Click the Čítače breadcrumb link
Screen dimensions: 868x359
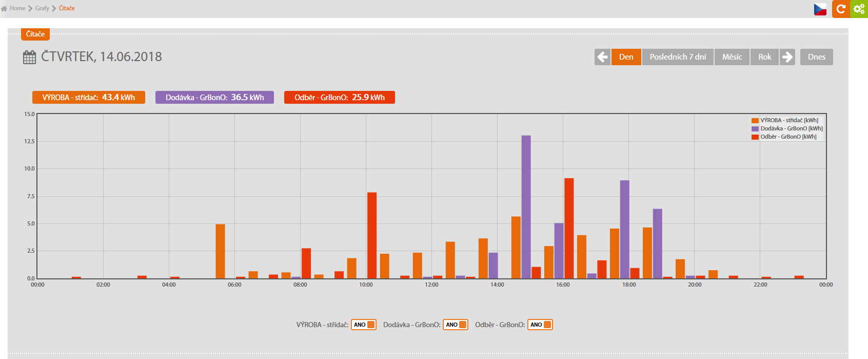tap(67, 8)
